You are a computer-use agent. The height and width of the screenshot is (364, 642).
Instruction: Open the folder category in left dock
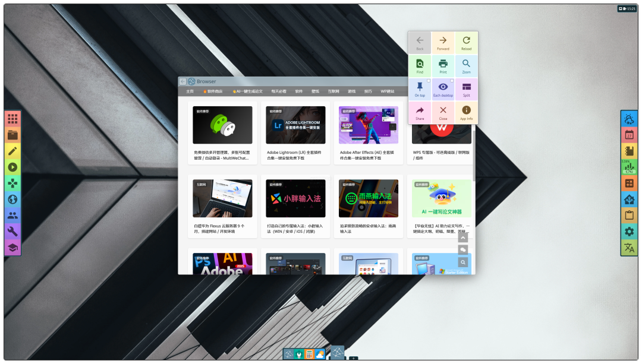click(12, 135)
